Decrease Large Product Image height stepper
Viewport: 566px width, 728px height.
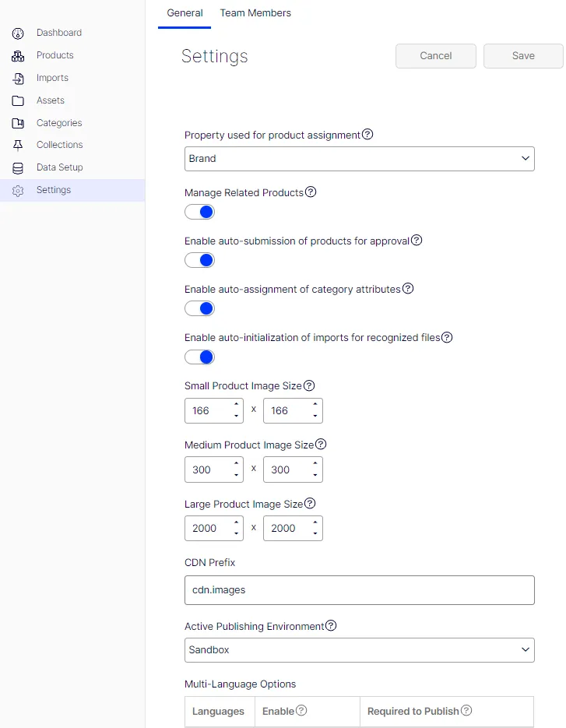(315, 534)
